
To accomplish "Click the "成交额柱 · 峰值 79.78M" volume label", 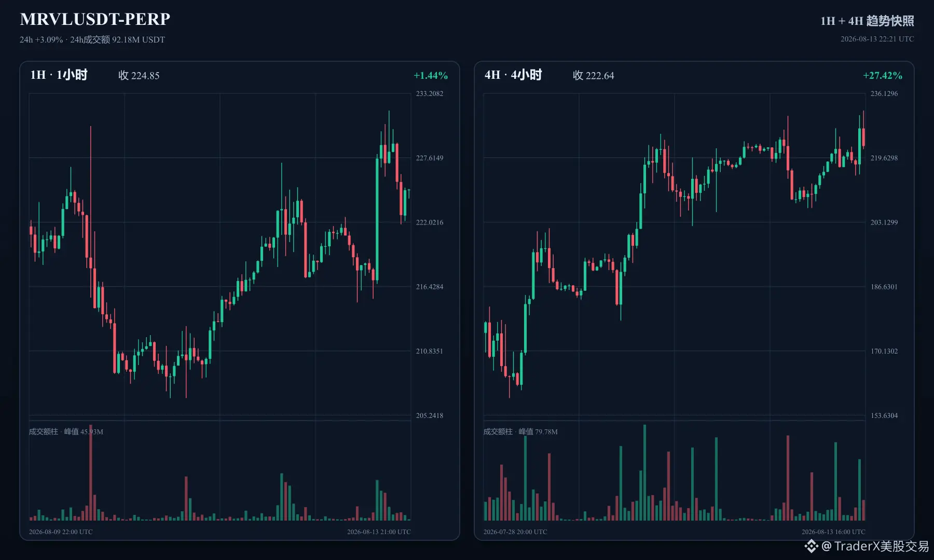I will tap(520, 431).
